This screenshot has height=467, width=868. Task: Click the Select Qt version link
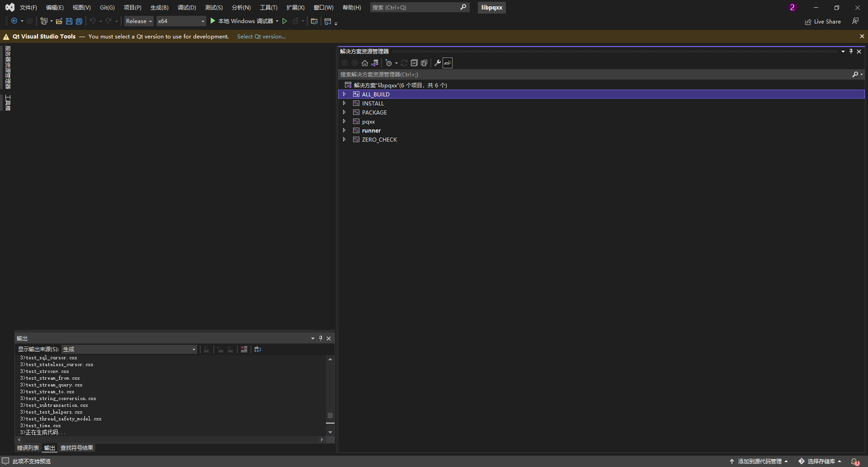261,36
